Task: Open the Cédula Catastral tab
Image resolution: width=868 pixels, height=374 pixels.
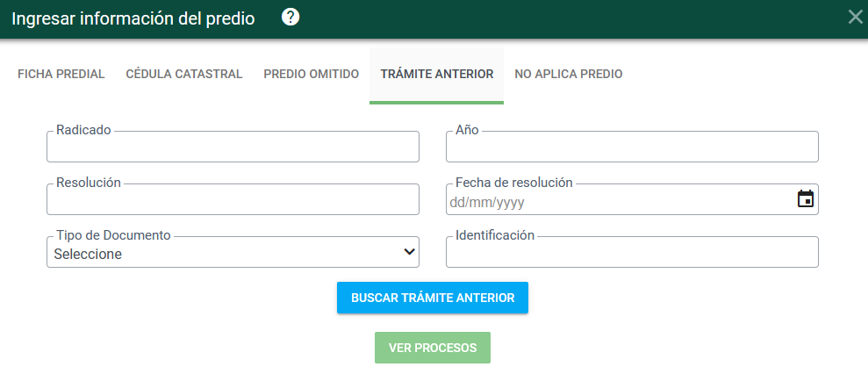Action: point(184,75)
